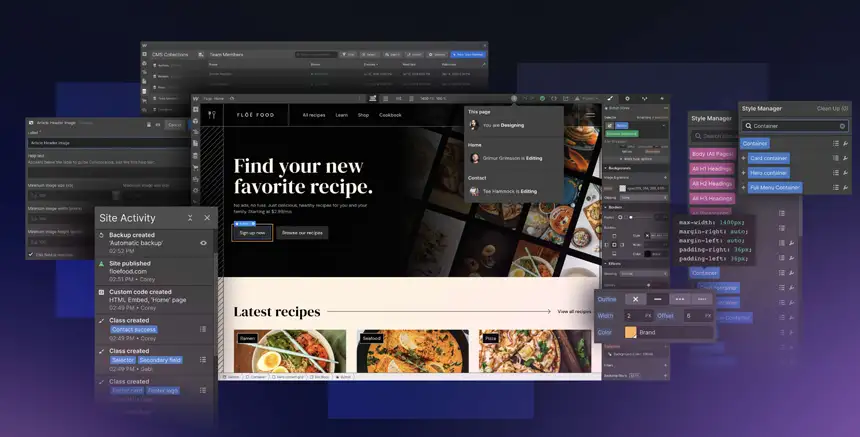Click the View all recipes link
Screen dimensions: 860x437
click(575, 312)
